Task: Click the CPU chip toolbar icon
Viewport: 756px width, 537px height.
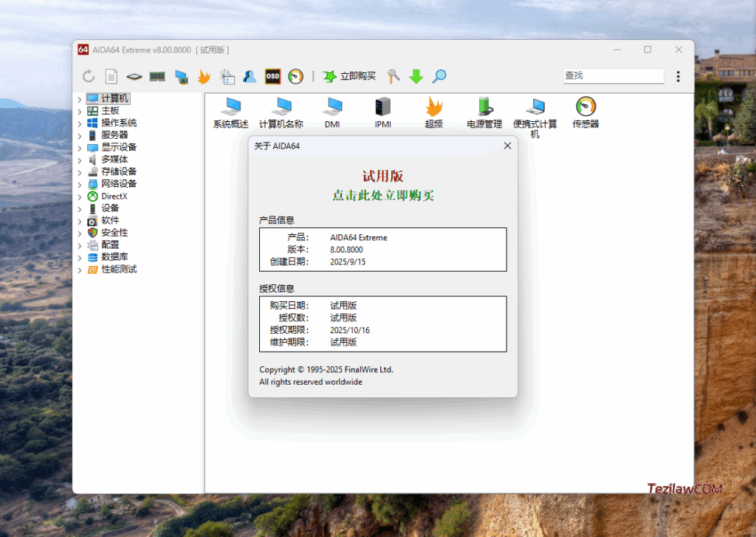Action: pos(134,76)
